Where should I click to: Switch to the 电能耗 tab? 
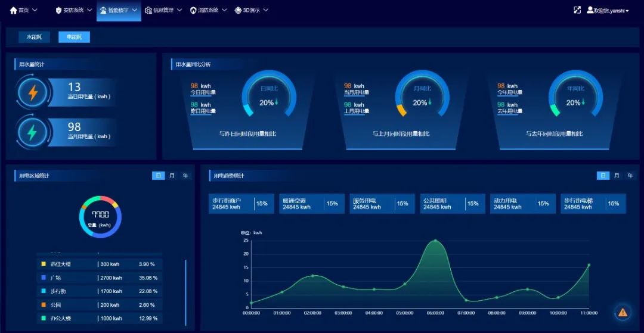74,37
